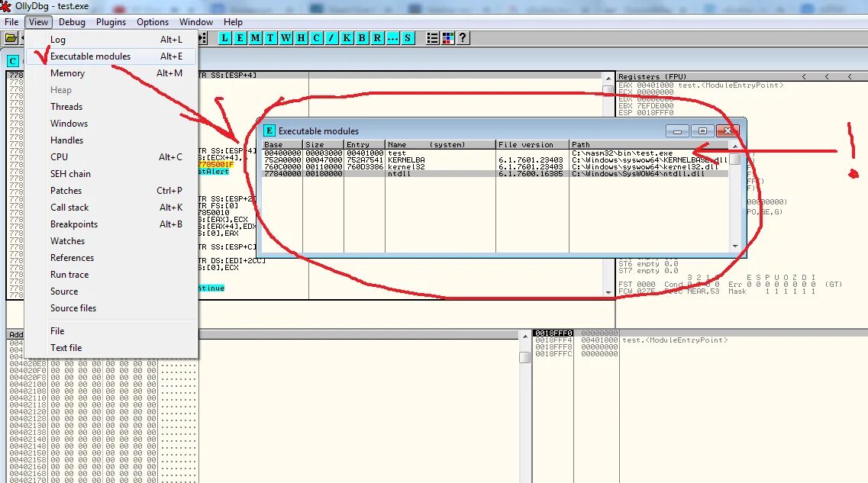Show Patches with the slash toolbar button
The height and width of the screenshot is (483, 868).
click(x=331, y=37)
